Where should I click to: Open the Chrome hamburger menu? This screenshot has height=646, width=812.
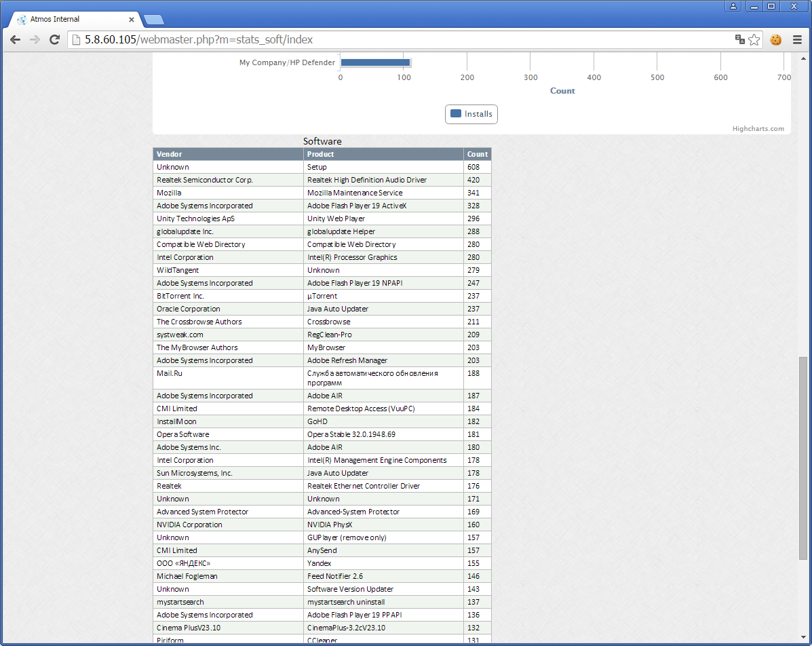point(797,40)
